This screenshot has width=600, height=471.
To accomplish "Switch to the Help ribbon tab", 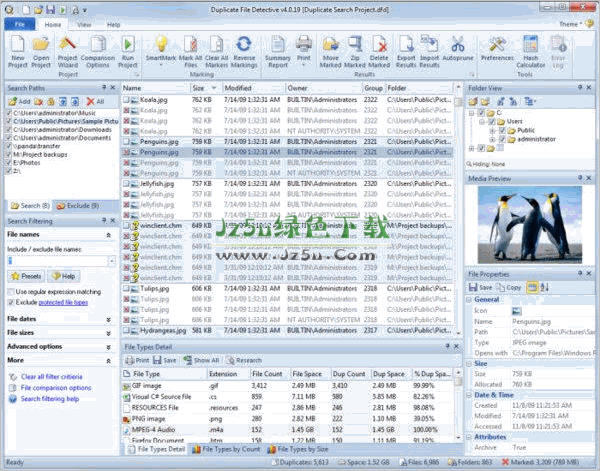I will [113, 24].
